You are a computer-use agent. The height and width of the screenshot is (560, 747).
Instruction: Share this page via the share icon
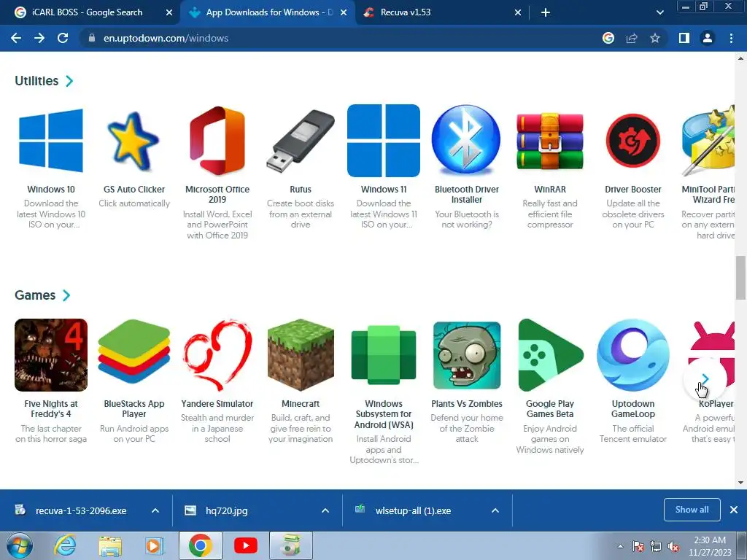(x=632, y=38)
